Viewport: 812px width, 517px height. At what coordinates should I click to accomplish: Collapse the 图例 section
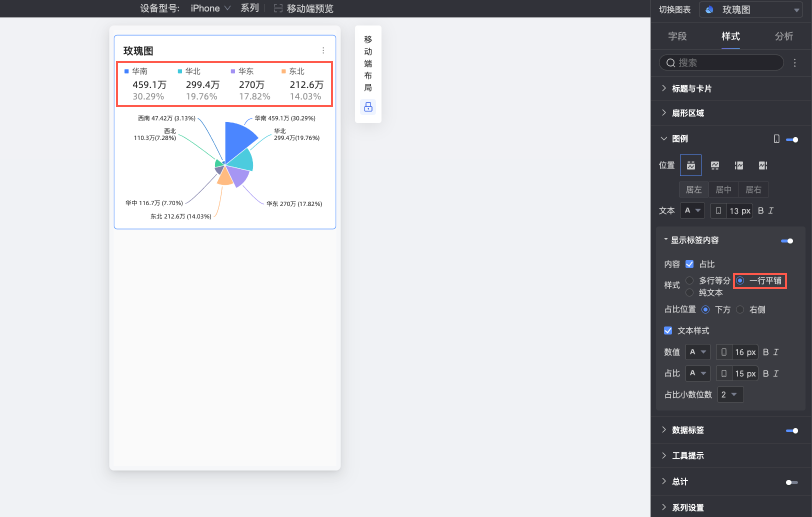pyautogui.click(x=663, y=138)
